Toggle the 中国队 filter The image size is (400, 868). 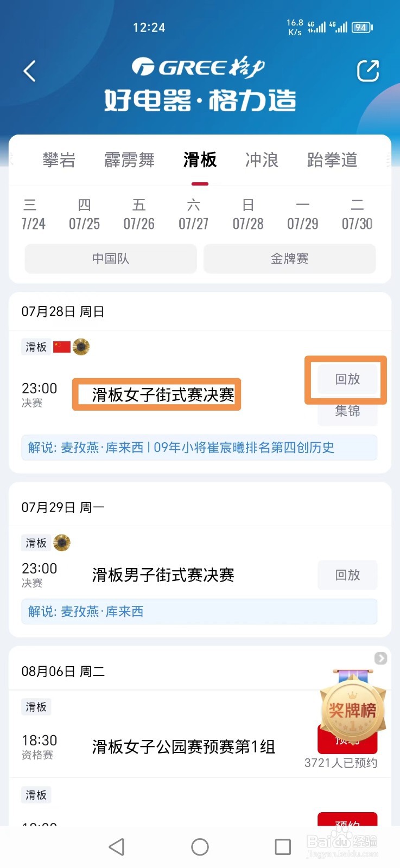(111, 259)
